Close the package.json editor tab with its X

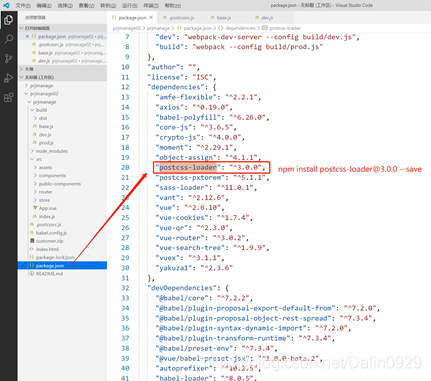pyautogui.click(x=151, y=17)
